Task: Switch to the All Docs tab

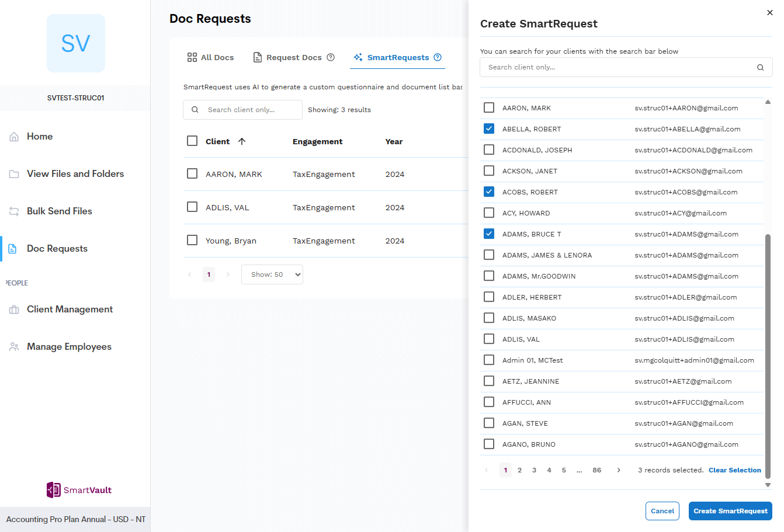Action: point(210,57)
